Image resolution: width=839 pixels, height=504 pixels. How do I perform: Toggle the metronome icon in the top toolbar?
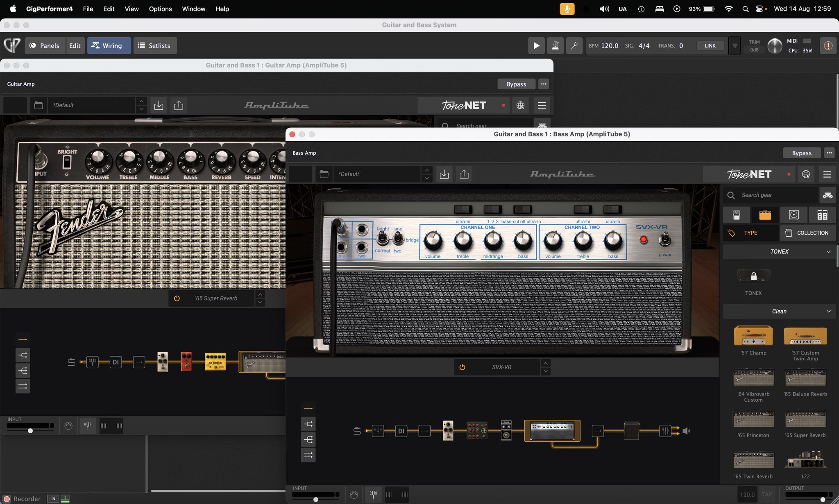(x=555, y=46)
